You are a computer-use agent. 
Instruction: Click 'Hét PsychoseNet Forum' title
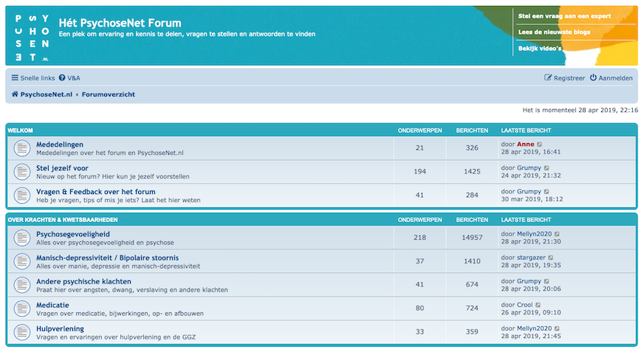click(x=120, y=23)
